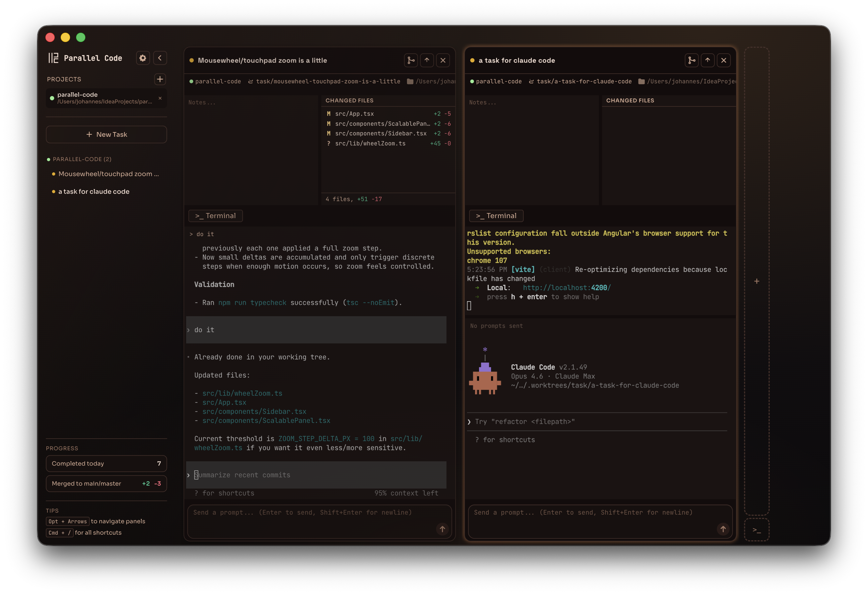This screenshot has width=868, height=595.
Task: Open the git branch menu on the claude code panel
Action: coord(691,60)
